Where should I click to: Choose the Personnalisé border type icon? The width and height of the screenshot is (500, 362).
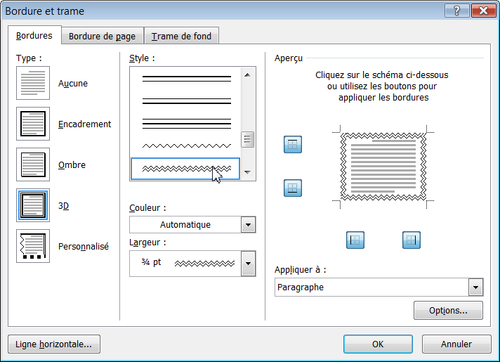click(x=33, y=246)
